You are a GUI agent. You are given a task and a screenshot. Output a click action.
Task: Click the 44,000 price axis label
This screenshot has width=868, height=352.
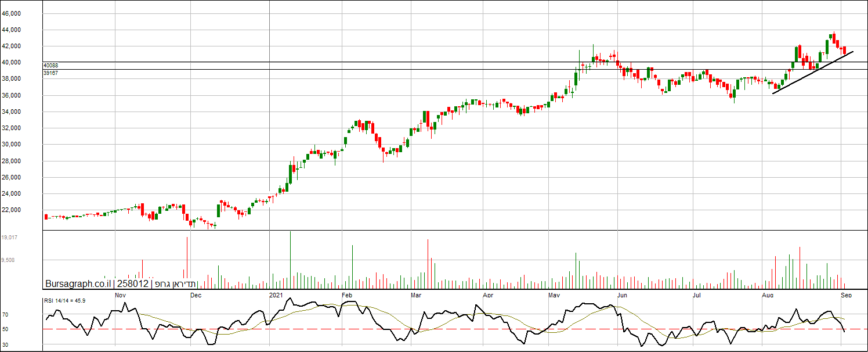pos(12,30)
